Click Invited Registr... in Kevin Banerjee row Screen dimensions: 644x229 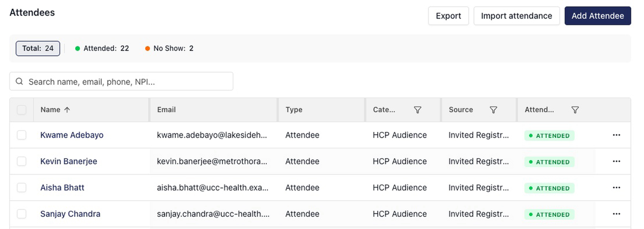click(x=479, y=161)
